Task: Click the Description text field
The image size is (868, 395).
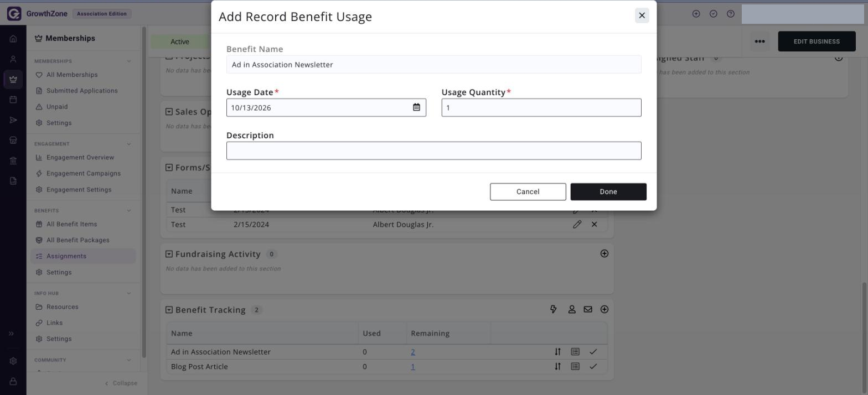Action: tap(434, 150)
